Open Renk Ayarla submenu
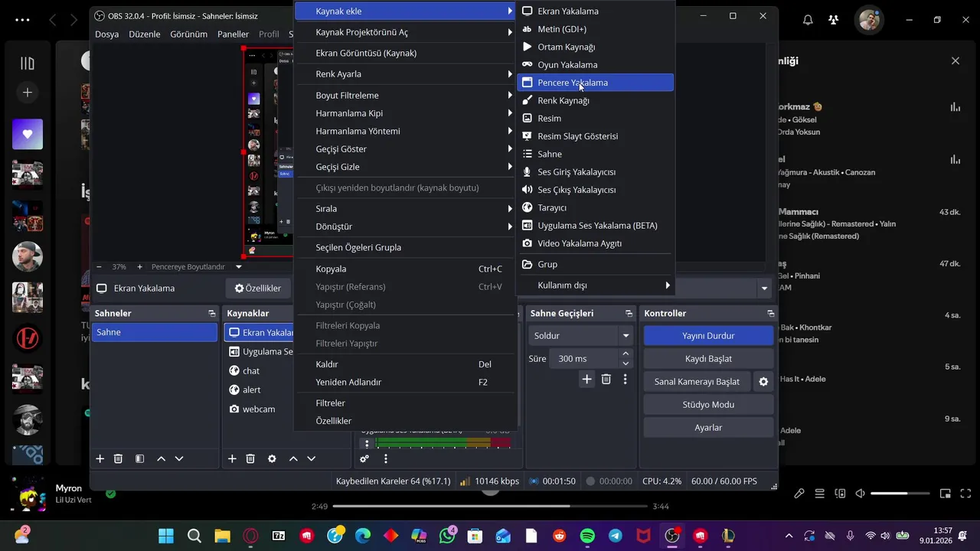 (406, 74)
